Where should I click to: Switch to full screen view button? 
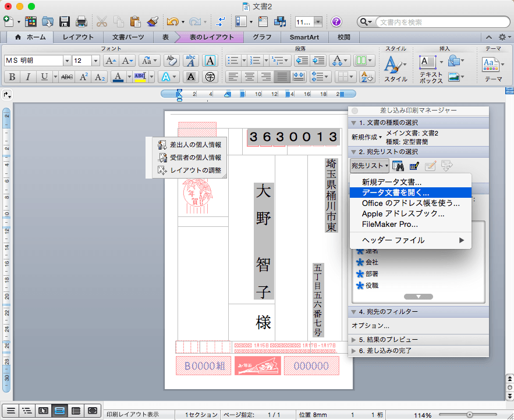click(93, 411)
